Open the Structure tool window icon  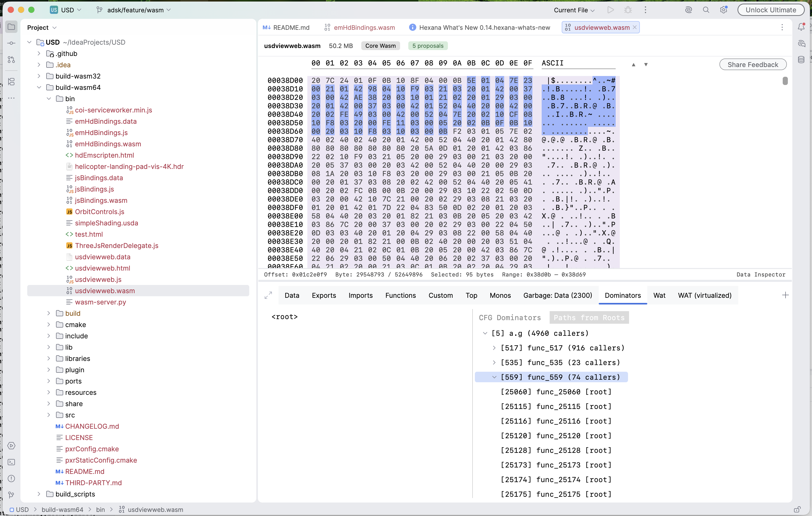(12, 82)
